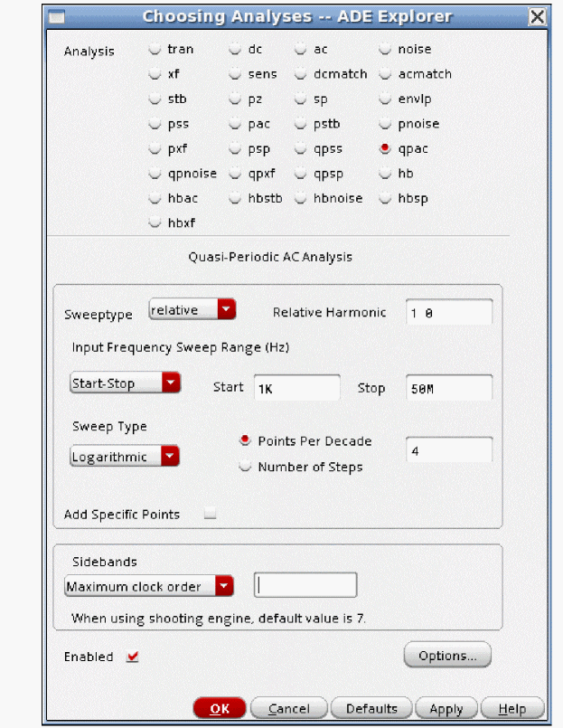Click the Stop frequency field
Viewport: 563px width, 728px height.
point(449,388)
